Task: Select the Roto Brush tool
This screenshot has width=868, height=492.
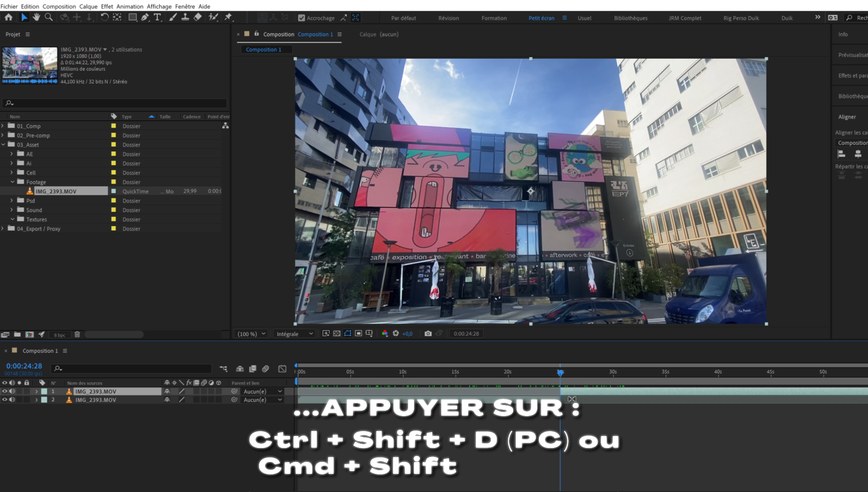Action: 213,17
